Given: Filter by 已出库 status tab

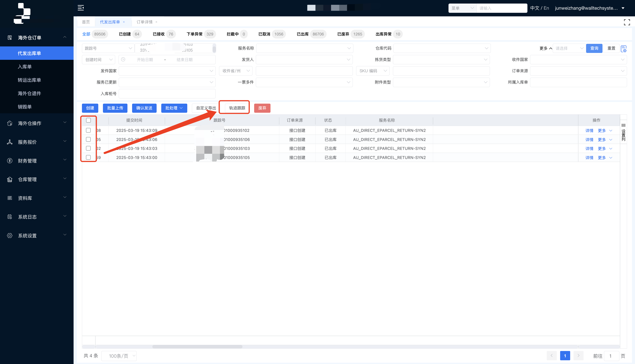Looking at the screenshot, I should (x=311, y=34).
